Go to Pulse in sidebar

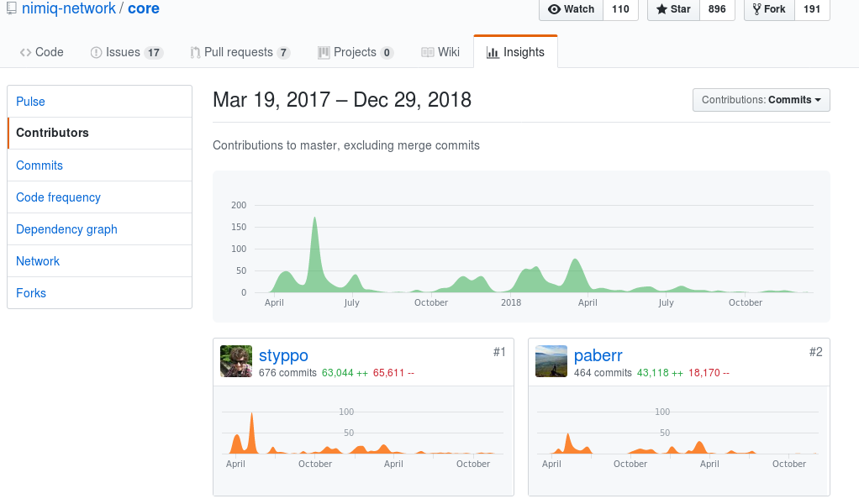[100, 102]
